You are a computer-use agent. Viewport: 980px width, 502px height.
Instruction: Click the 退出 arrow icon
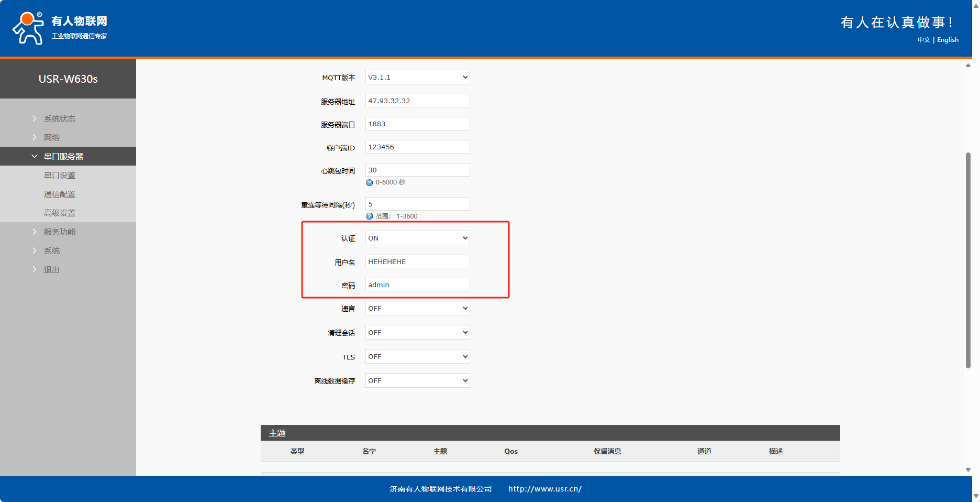(35, 270)
